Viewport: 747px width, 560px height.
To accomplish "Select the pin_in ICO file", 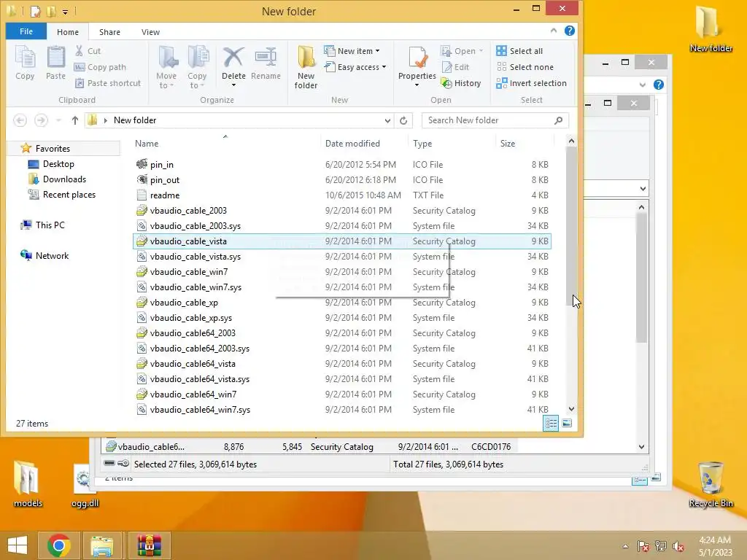I will pyautogui.click(x=341, y=164).
